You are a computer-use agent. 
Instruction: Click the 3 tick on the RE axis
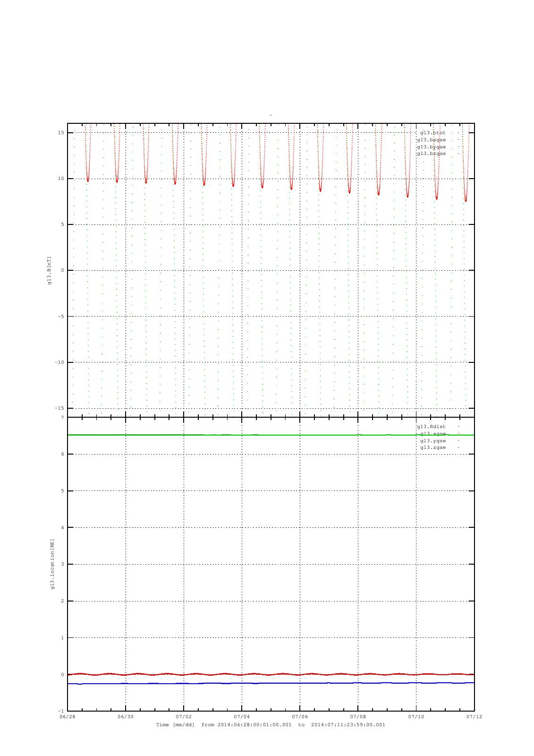(62, 565)
